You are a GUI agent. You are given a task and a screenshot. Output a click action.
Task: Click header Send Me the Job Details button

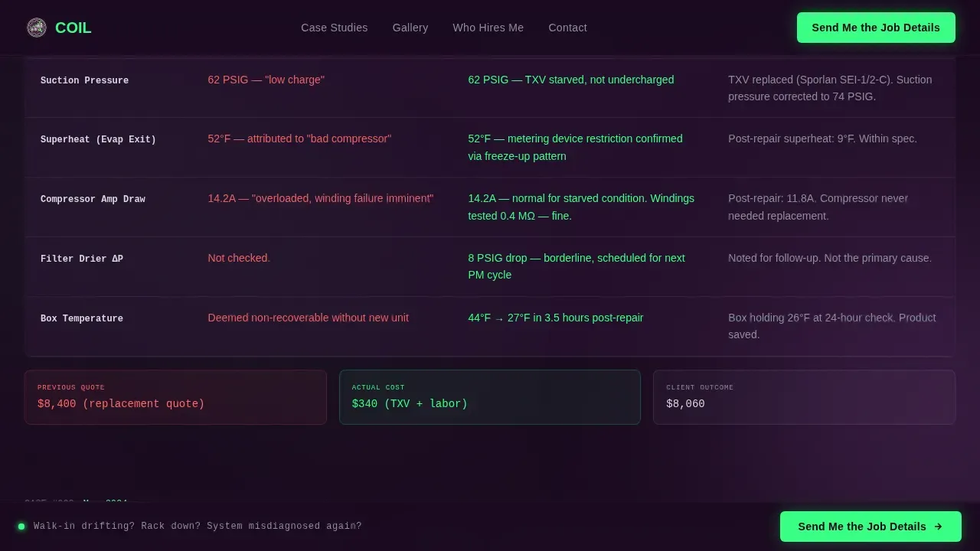[876, 28]
